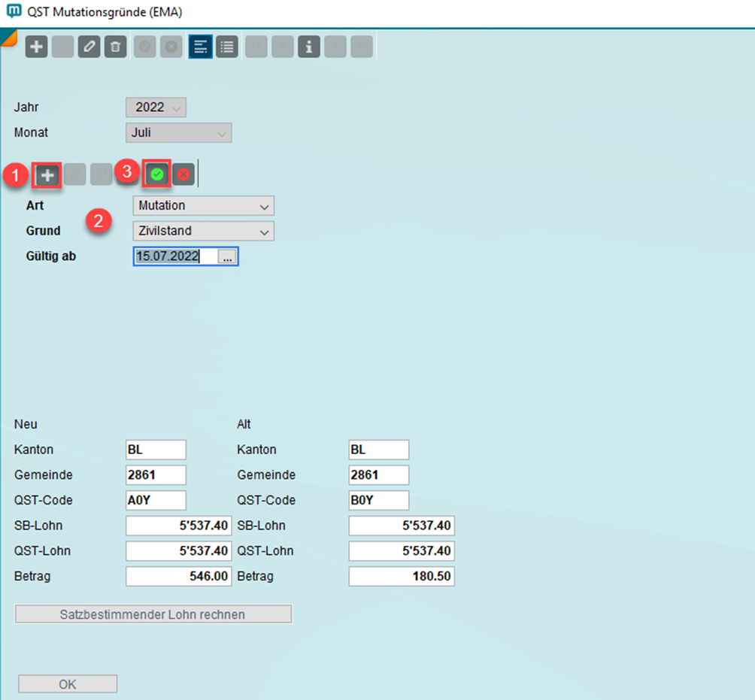Cancel entry with the red X icon

coord(183,175)
